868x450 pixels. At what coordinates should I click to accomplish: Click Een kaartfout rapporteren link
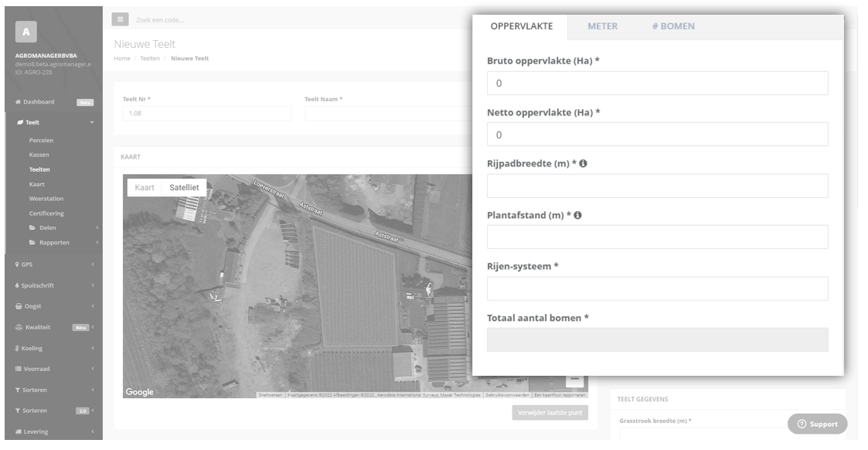click(560, 395)
